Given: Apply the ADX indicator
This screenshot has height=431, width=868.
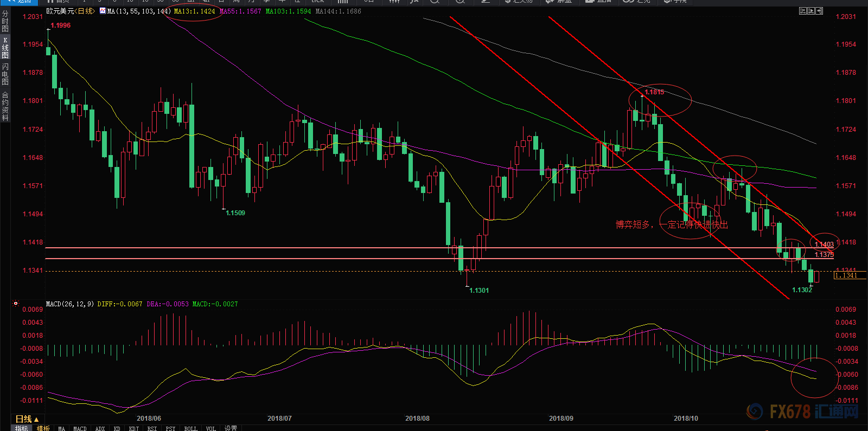Looking at the screenshot, I should point(100,428).
